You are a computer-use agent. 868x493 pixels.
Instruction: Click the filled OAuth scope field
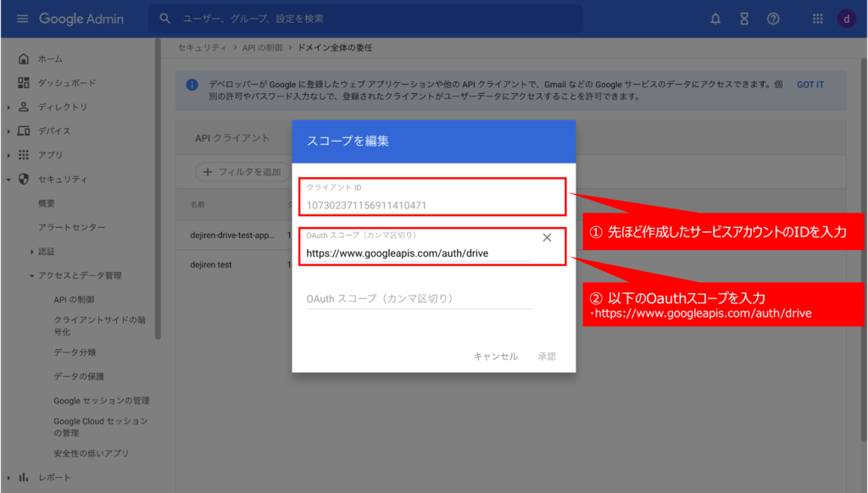[x=419, y=253]
